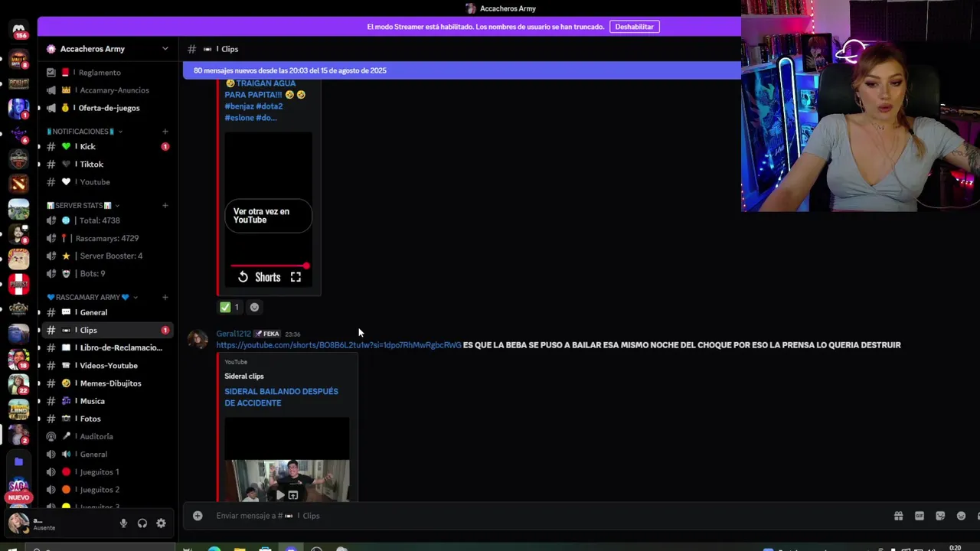Click Rascamarys: 4729 stats channel
The image size is (980, 551).
click(108, 238)
